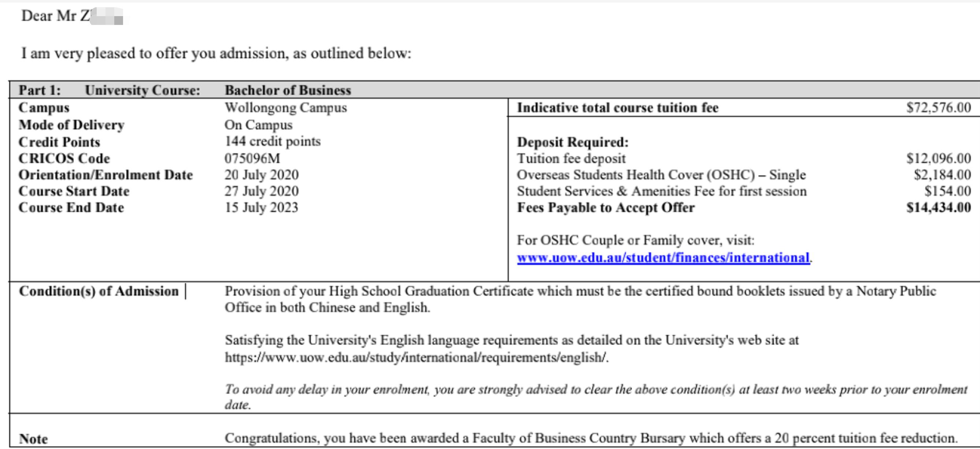Viewport: 980px width, 449px height.
Task: Click the Course Start Date 27 July 2020
Action: [261, 191]
